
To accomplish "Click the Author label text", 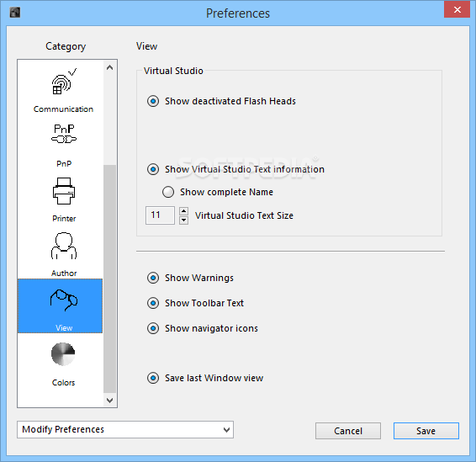I will pyautogui.click(x=64, y=273).
